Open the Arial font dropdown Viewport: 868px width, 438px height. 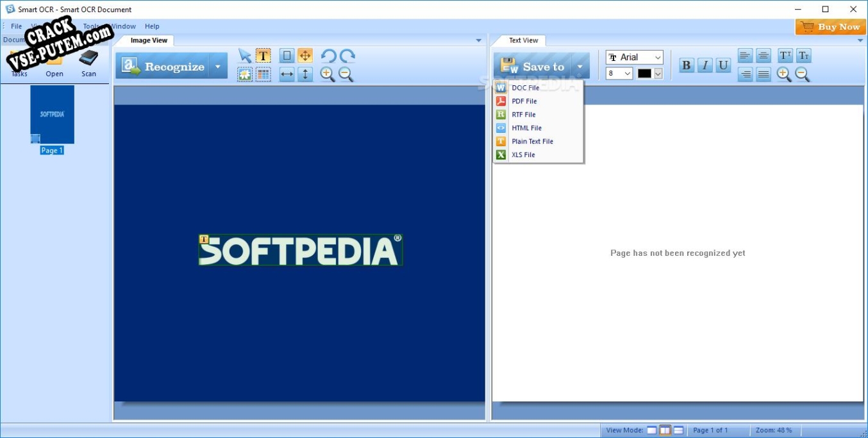pos(635,58)
